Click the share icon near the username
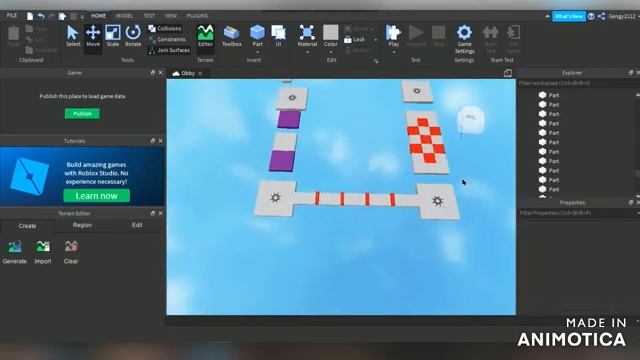Viewport: 640px width, 360px height. click(x=601, y=16)
